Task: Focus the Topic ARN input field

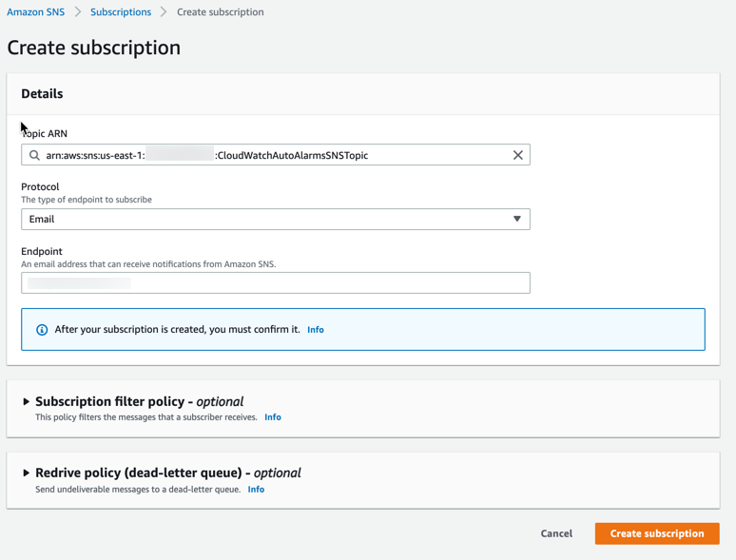Action: click(276, 155)
